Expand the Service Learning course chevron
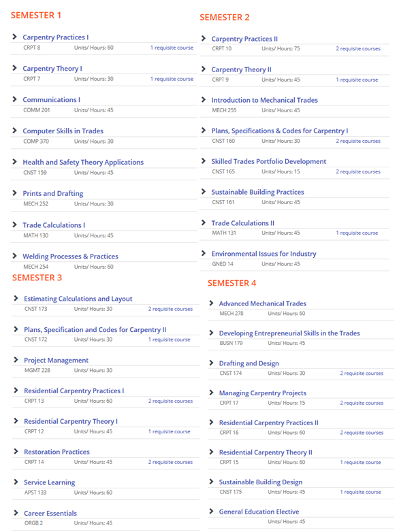 (x=16, y=482)
